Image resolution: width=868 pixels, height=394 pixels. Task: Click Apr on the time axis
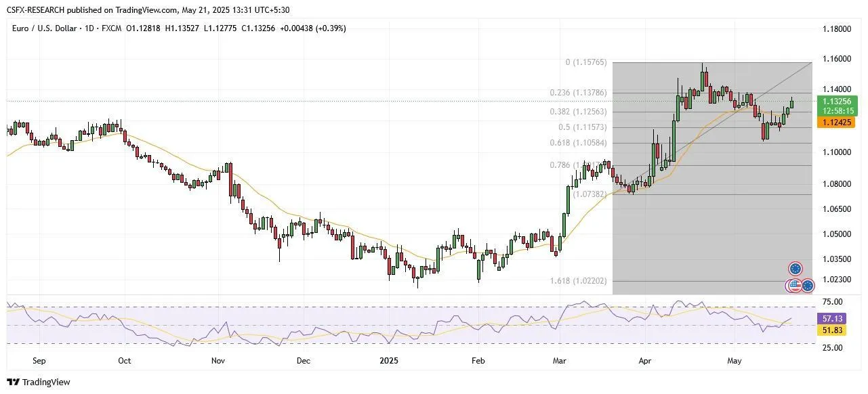[645, 361]
